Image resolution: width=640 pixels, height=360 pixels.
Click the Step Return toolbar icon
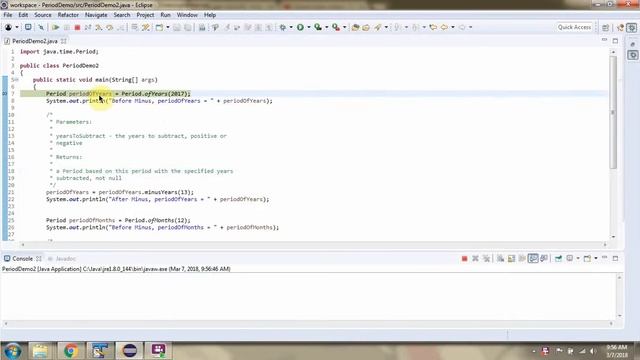120,27
